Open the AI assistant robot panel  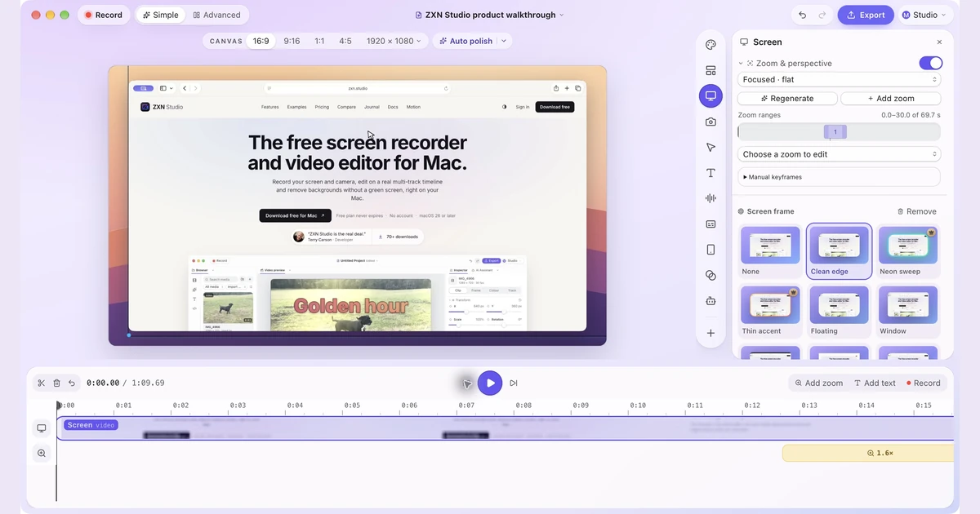click(710, 301)
